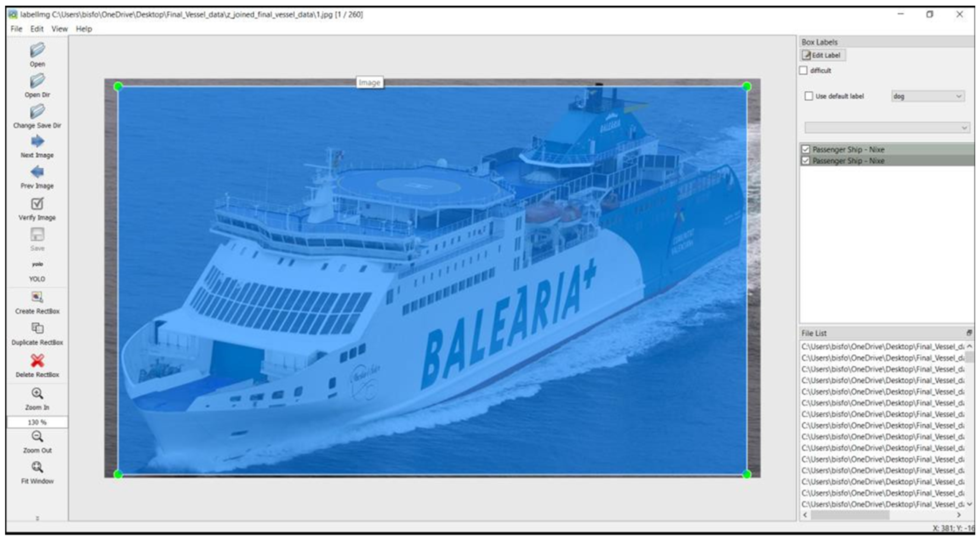This screenshot has height=541, width=980.
Task: Select the Create RectBox tool
Action: pos(37,297)
